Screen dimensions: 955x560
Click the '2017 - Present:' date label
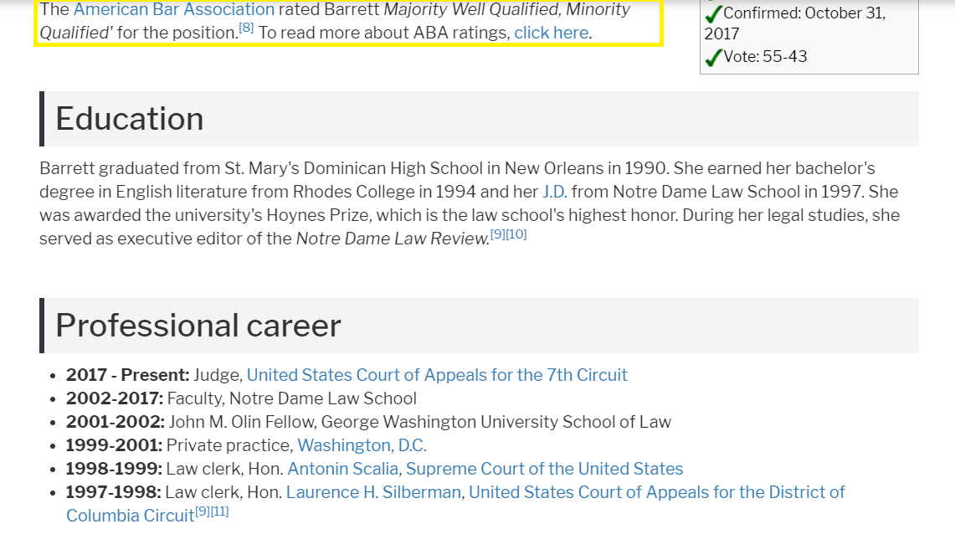(x=128, y=375)
